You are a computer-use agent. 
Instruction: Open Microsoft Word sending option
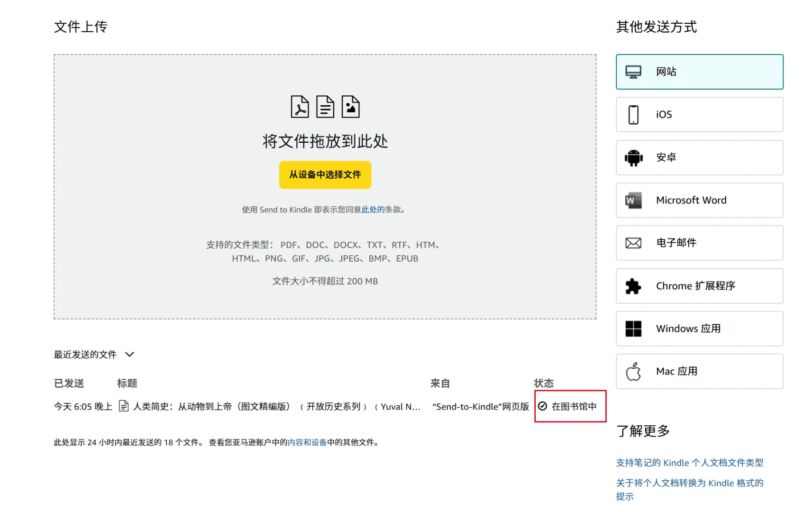tap(699, 200)
